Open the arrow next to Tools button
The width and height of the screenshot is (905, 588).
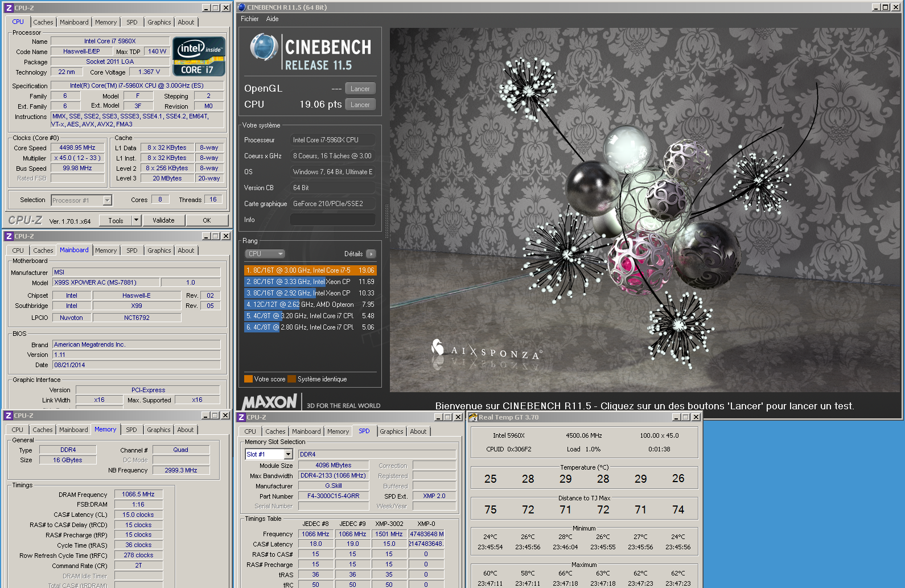(x=136, y=220)
